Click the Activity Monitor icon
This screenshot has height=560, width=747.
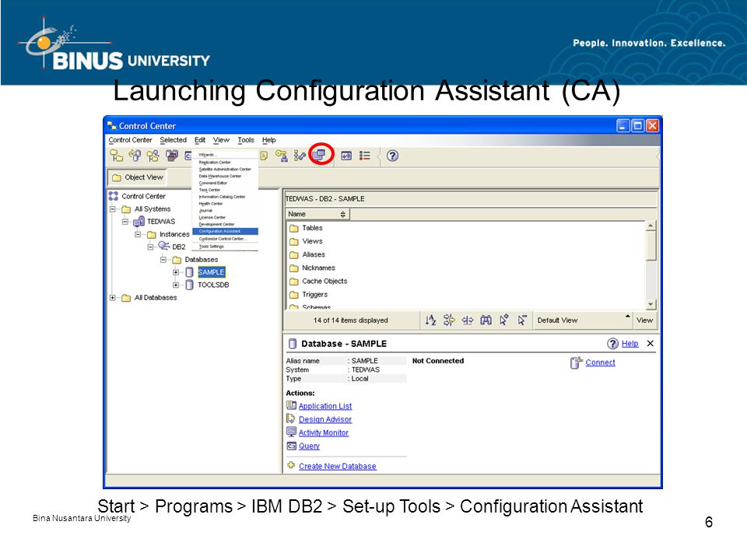(x=291, y=432)
